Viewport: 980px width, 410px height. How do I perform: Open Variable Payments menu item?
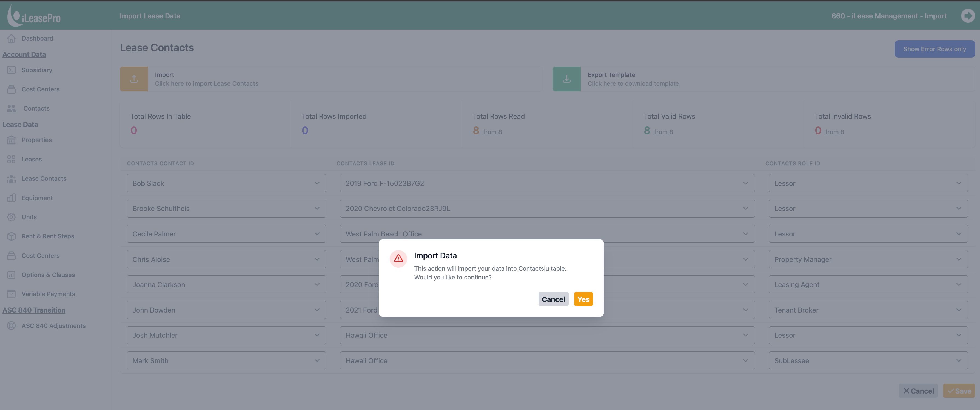48,294
